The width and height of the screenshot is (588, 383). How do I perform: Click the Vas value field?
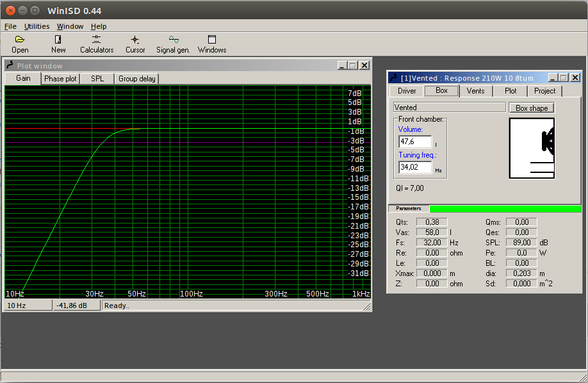click(x=432, y=232)
